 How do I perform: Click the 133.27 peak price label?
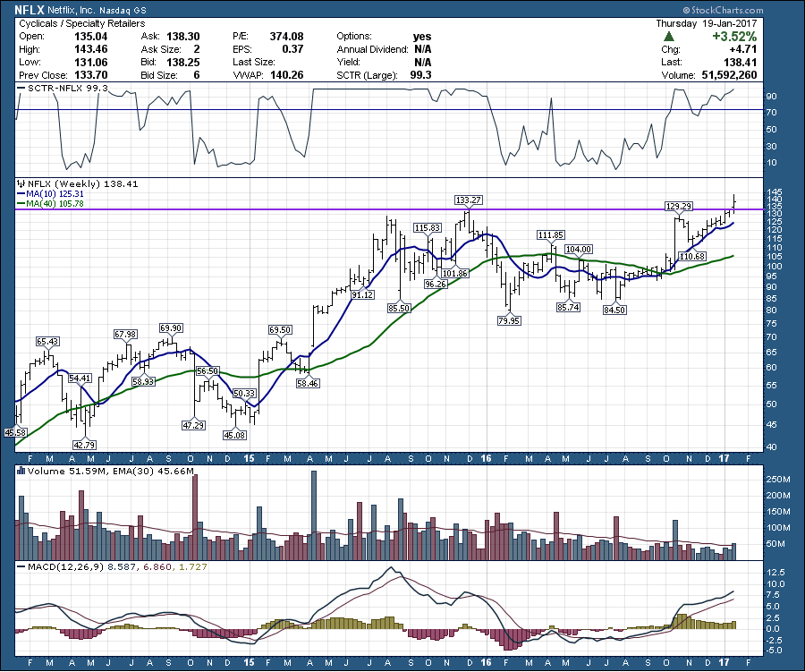tap(468, 200)
